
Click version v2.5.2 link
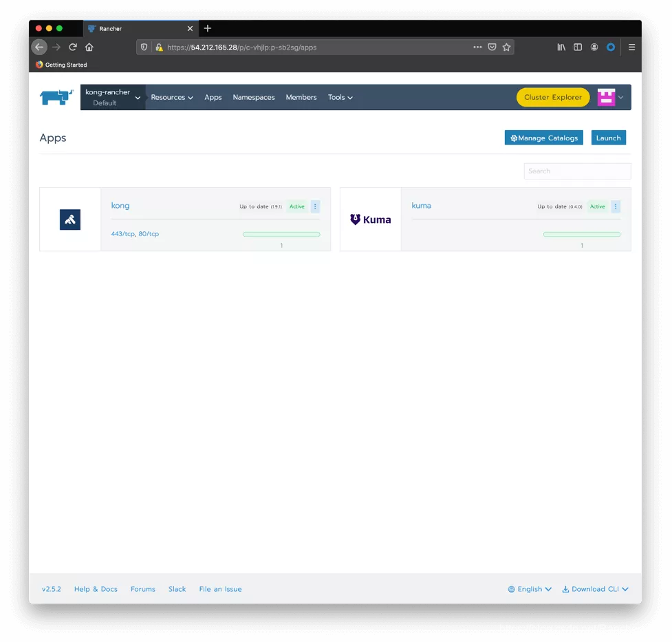point(52,589)
